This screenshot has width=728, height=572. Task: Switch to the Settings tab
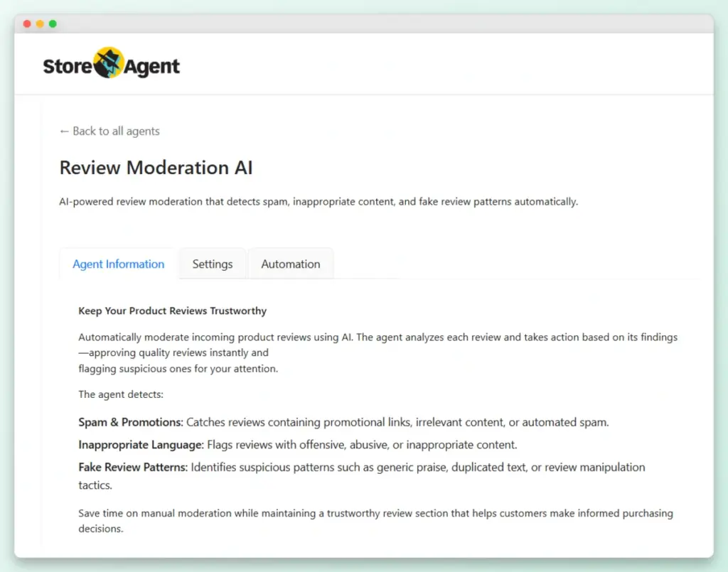(212, 264)
